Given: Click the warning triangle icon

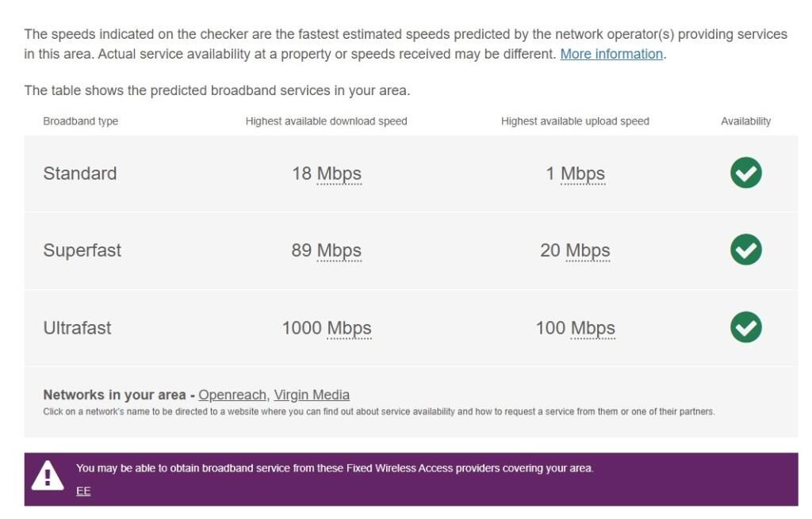Looking at the screenshot, I should click(48, 475).
